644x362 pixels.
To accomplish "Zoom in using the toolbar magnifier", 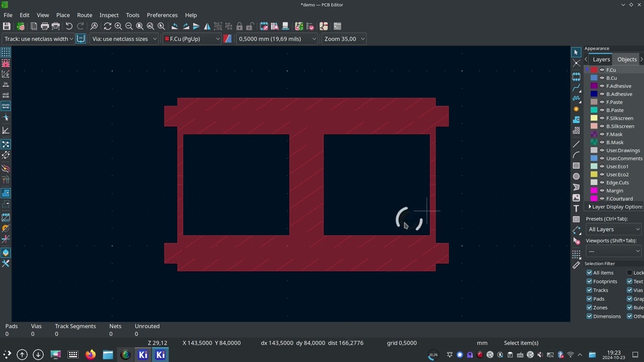I will point(118,26).
